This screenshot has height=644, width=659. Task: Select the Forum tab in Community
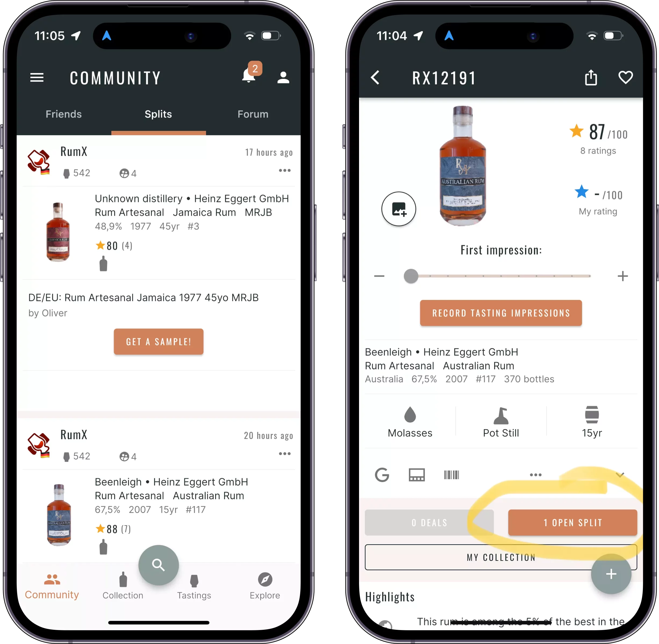[x=253, y=114]
